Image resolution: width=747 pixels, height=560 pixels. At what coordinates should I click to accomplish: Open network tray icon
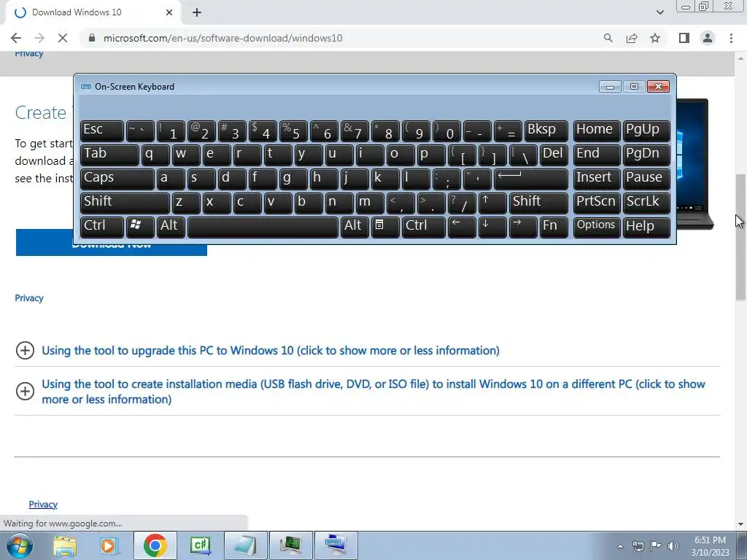pos(638,546)
